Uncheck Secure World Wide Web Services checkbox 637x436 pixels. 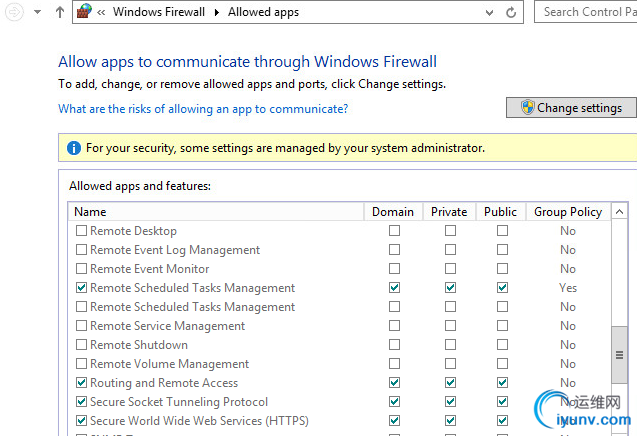pyautogui.click(x=81, y=421)
